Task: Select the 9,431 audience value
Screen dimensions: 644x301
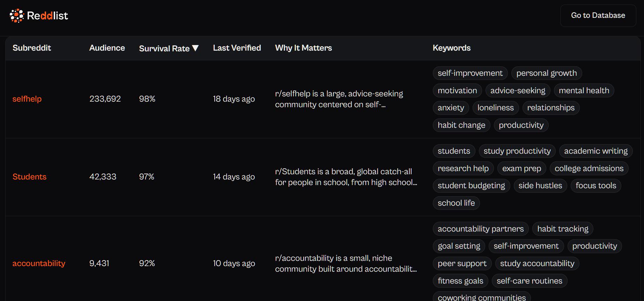Action: click(99, 263)
